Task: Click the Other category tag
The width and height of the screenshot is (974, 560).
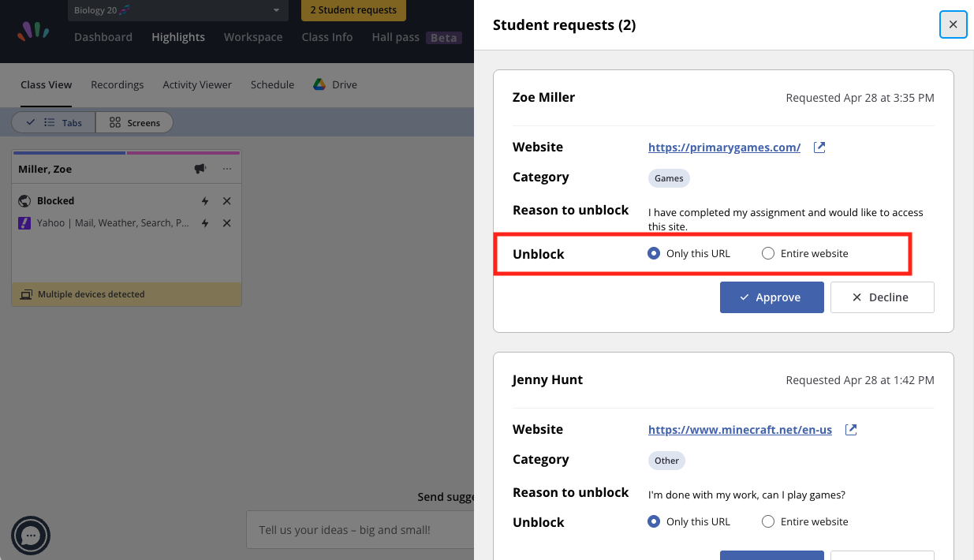Action: click(x=667, y=461)
